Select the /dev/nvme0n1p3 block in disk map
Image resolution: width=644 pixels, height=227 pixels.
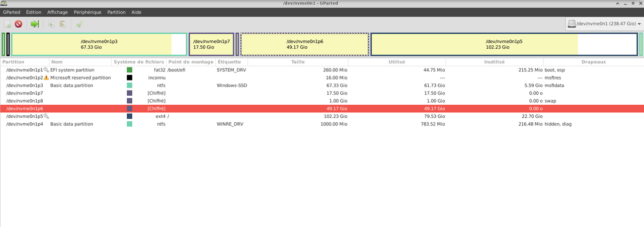coord(99,44)
